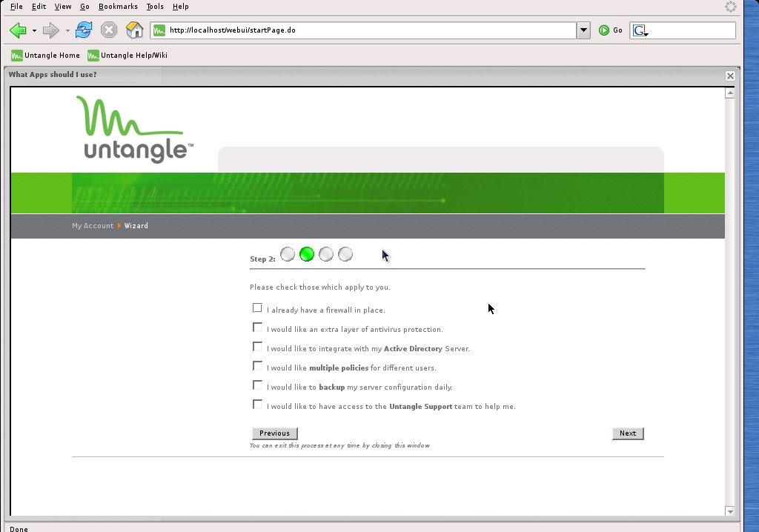Screen dimensions: 759x532
Task: Click the Stop loading icon
Action: pyautogui.click(x=109, y=30)
